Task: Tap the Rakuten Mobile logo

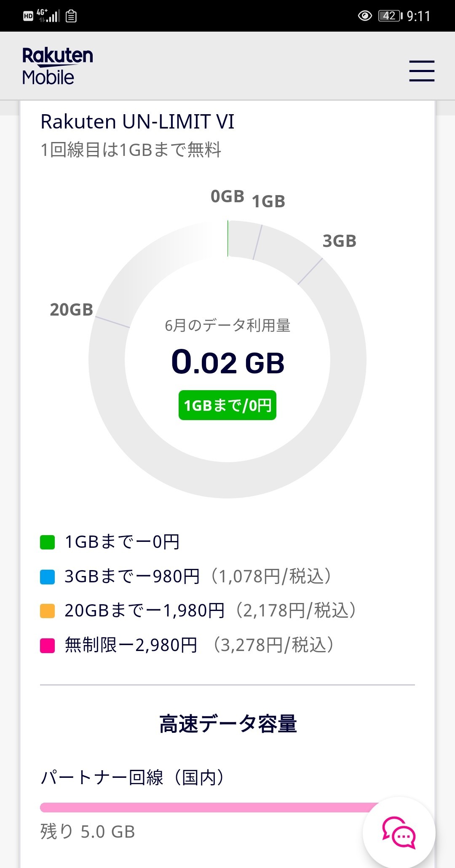Action: (57, 66)
